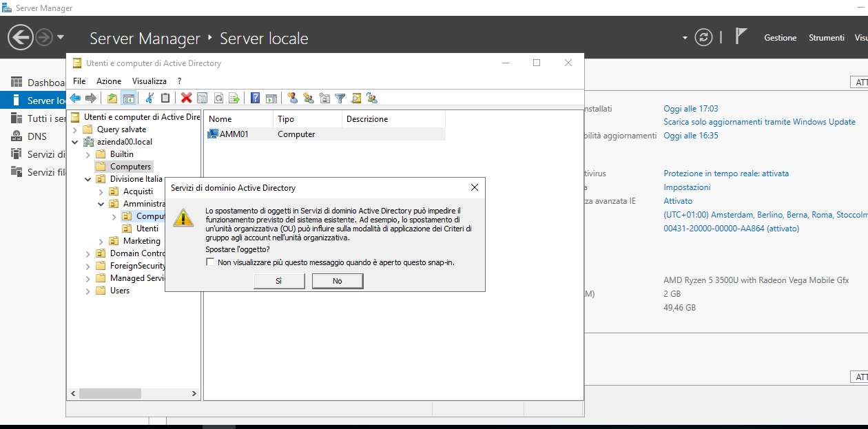Open the properties icon in toolbar
Screen dimensions: 868x429
pyautogui.click(x=202, y=98)
